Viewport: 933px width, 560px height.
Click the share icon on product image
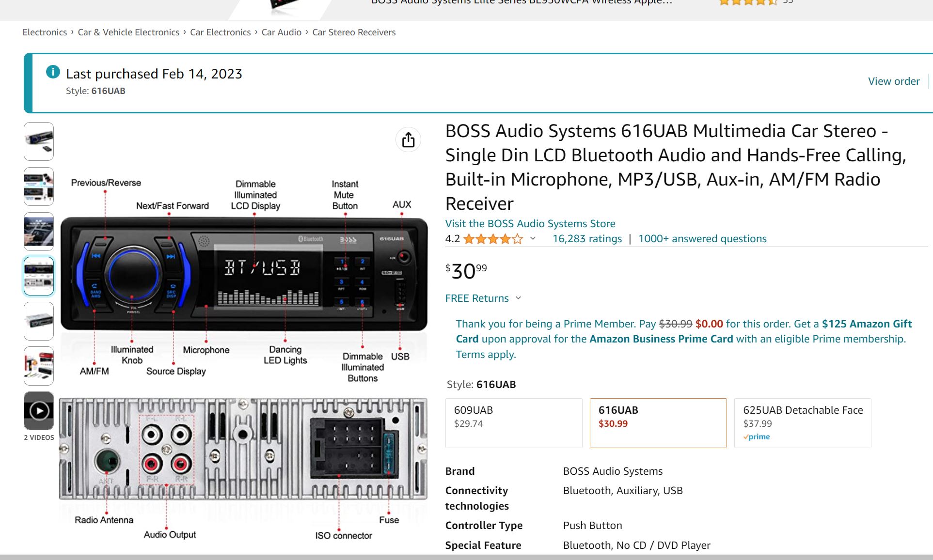pos(408,140)
